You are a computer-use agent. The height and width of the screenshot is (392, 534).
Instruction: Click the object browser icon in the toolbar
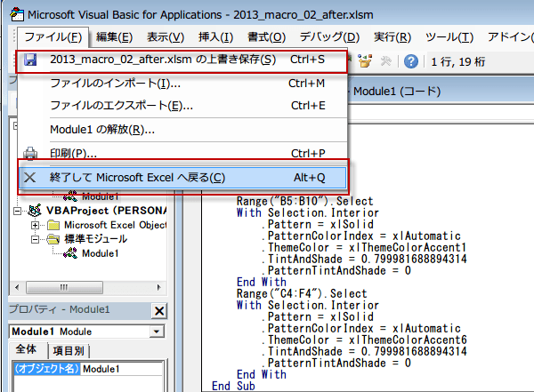coord(365,61)
